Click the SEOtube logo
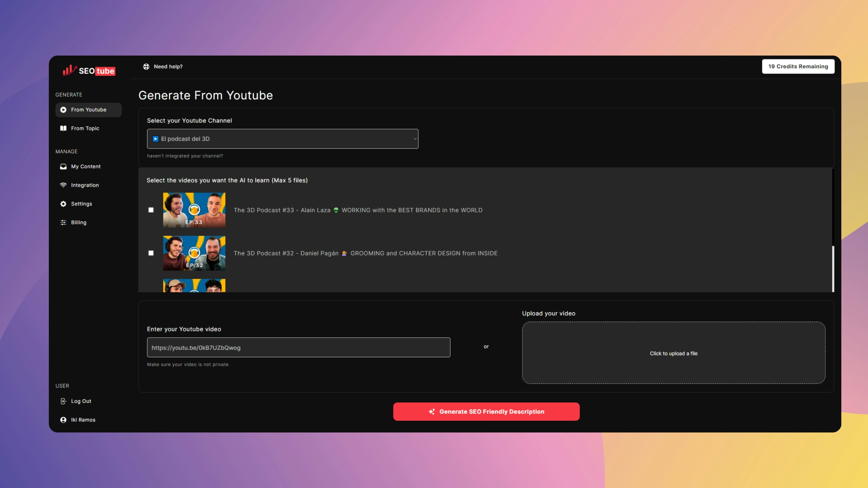Viewport: 868px width, 488px height. [89, 70]
